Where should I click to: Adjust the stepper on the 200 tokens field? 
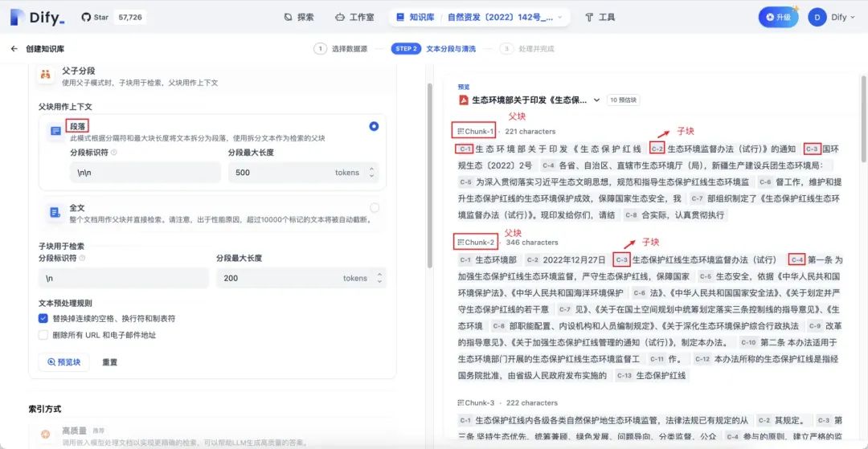tap(379, 278)
